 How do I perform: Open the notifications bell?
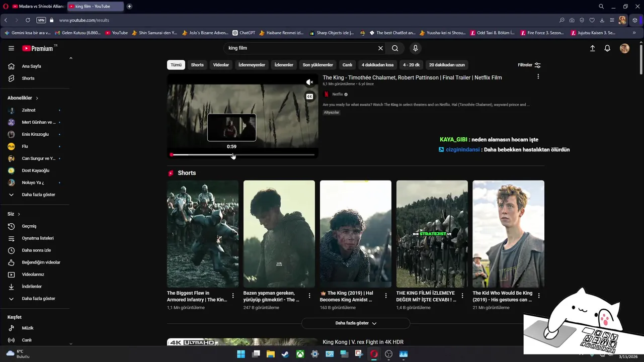(x=607, y=48)
